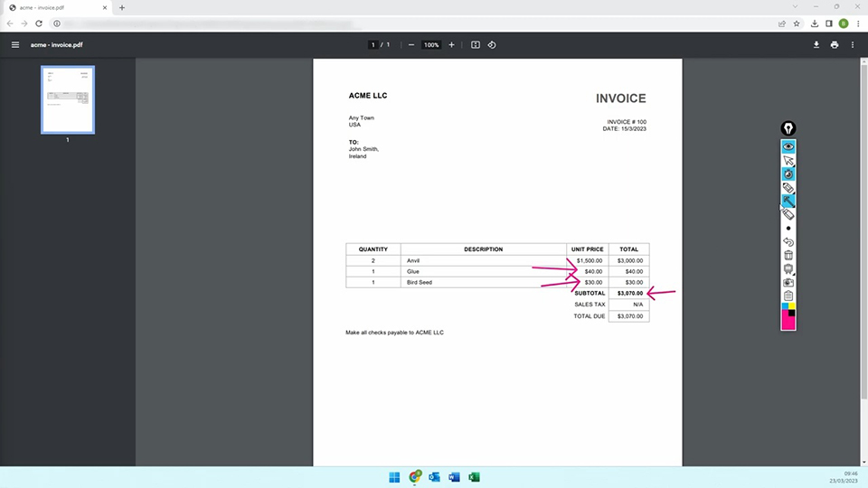Select the cursor pointer tool
868x488 pixels.
[x=788, y=160]
